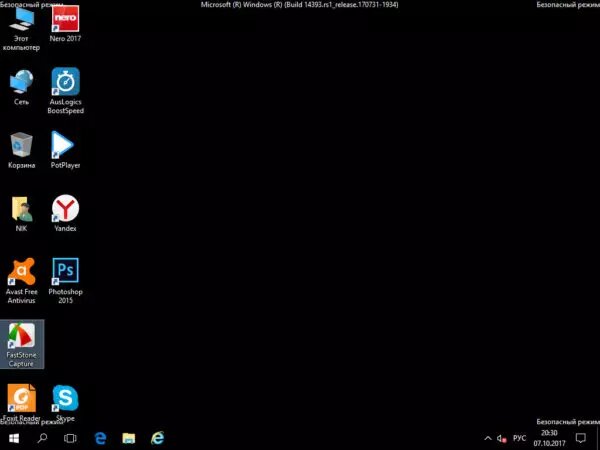Show hidden system tray icons
Image resolution: width=600 pixels, height=450 pixels.
488,438
